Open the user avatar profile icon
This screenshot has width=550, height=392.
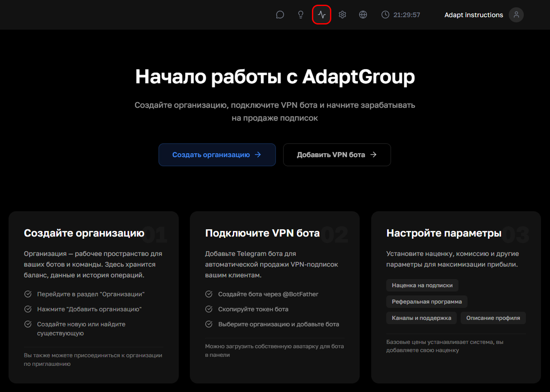[516, 15]
